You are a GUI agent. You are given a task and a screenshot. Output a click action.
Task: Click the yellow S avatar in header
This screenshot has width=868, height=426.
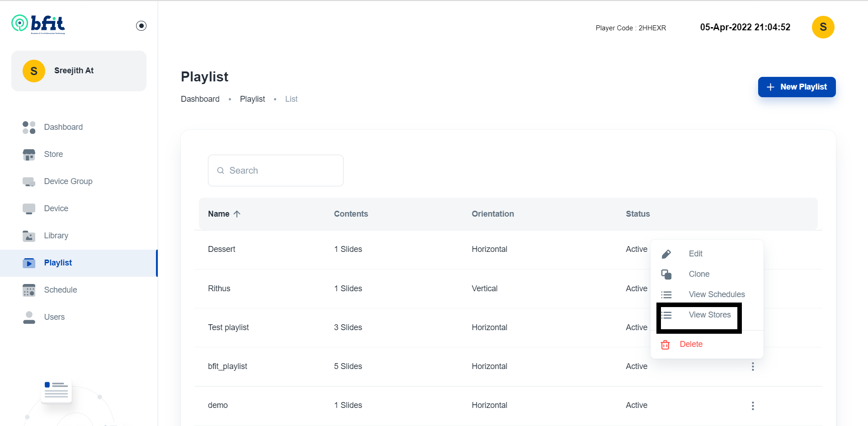[x=823, y=27]
